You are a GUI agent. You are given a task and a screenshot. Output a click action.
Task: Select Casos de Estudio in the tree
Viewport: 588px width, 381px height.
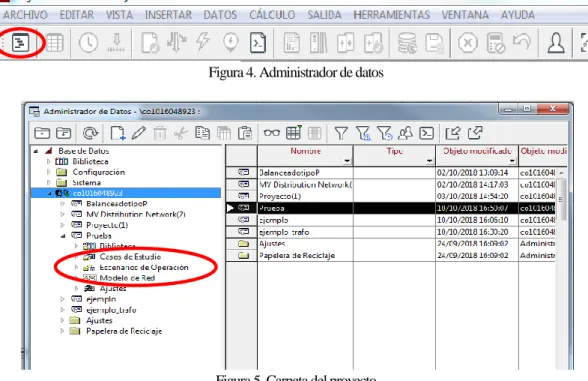point(130,257)
